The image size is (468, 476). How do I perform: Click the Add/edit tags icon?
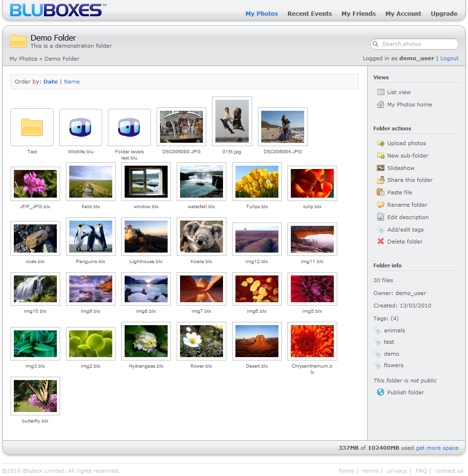(380, 230)
